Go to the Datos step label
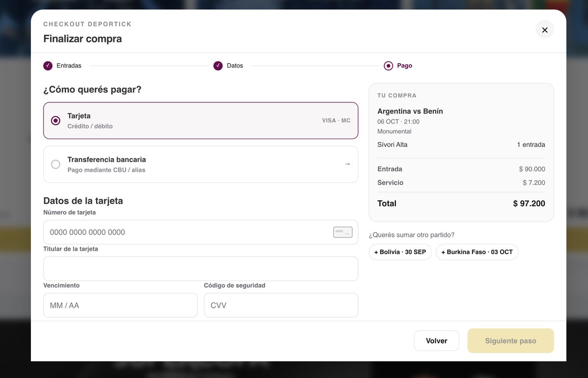 point(235,66)
